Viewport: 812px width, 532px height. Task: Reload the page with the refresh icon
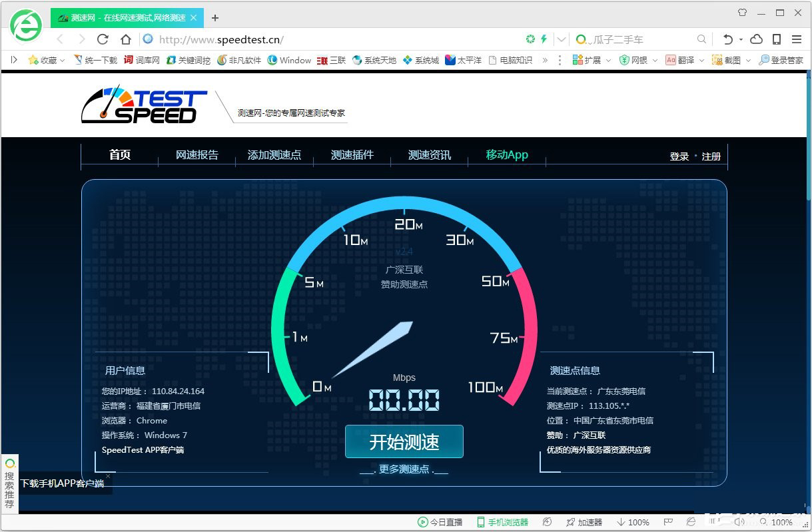103,39
